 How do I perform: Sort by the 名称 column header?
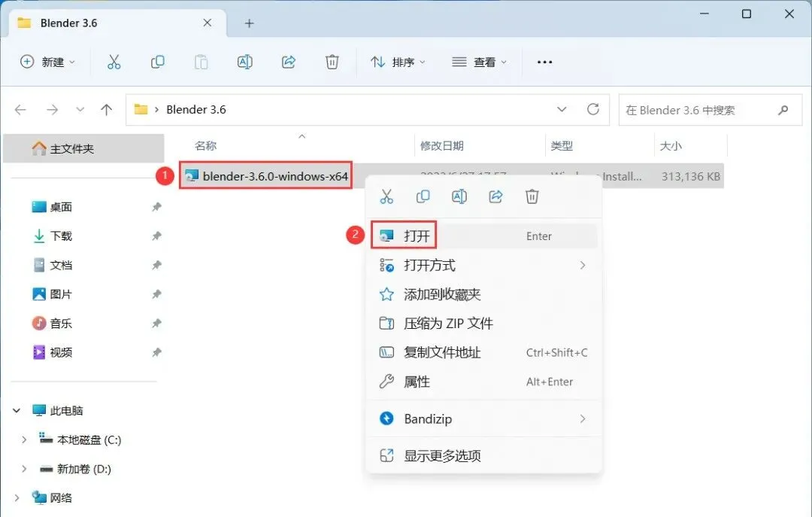click(205, 146)
